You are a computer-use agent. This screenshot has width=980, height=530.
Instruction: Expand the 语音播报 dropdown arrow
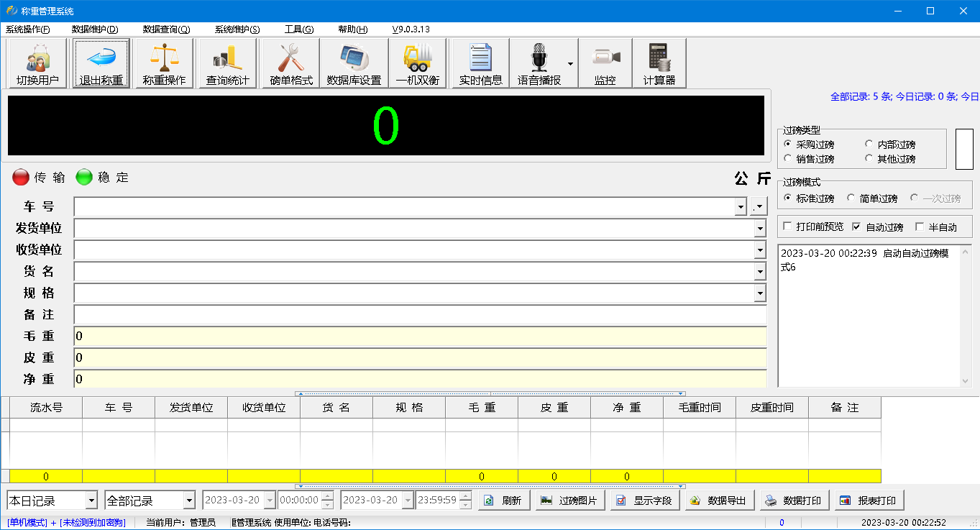coord(571,63)
